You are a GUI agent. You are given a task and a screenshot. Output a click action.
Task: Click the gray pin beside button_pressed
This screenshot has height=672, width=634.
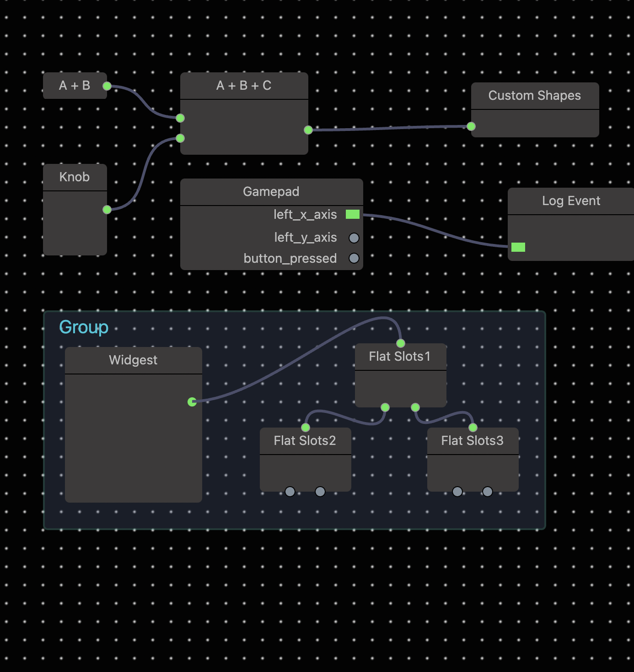pyautogui.click(x=354, y=258)
